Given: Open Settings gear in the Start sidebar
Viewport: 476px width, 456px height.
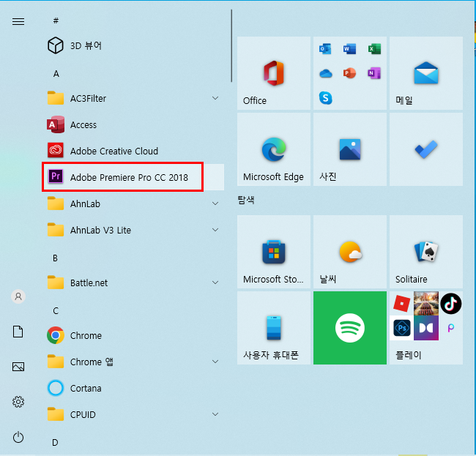Looking at the screenshot, I should click(x=18, y=402).
